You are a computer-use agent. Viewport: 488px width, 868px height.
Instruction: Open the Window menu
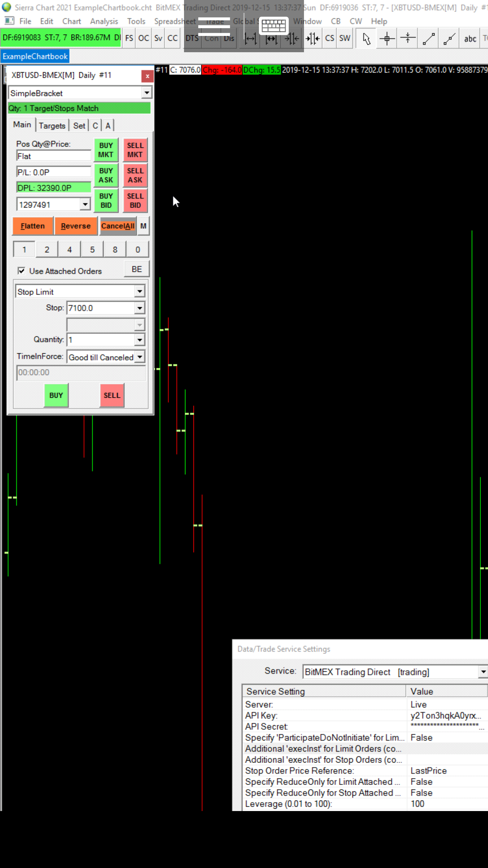pos(307,21)
